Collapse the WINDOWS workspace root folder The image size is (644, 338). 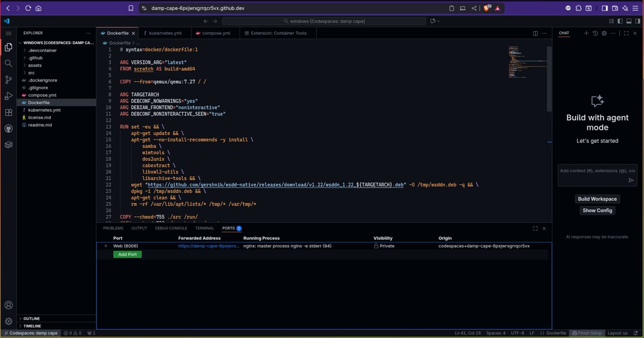coord(56,43)
